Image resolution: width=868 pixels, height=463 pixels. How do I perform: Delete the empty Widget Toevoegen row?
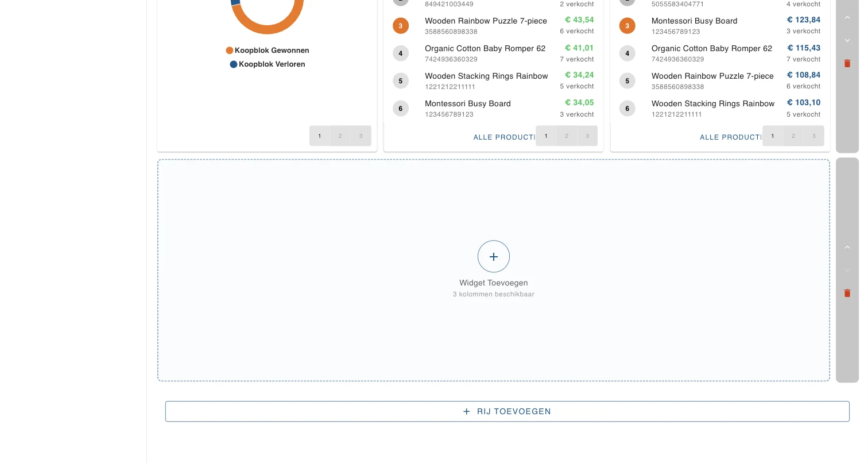847,293
